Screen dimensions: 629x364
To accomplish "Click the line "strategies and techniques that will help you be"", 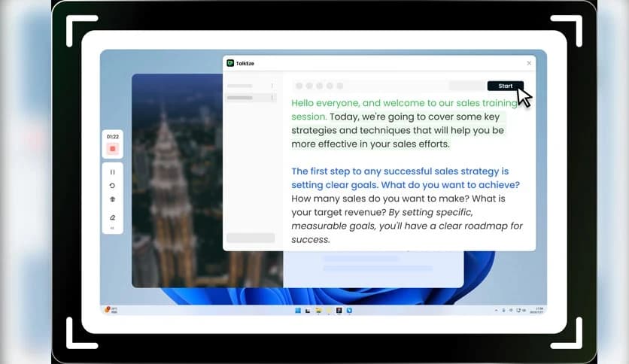I will coord(397,130).
